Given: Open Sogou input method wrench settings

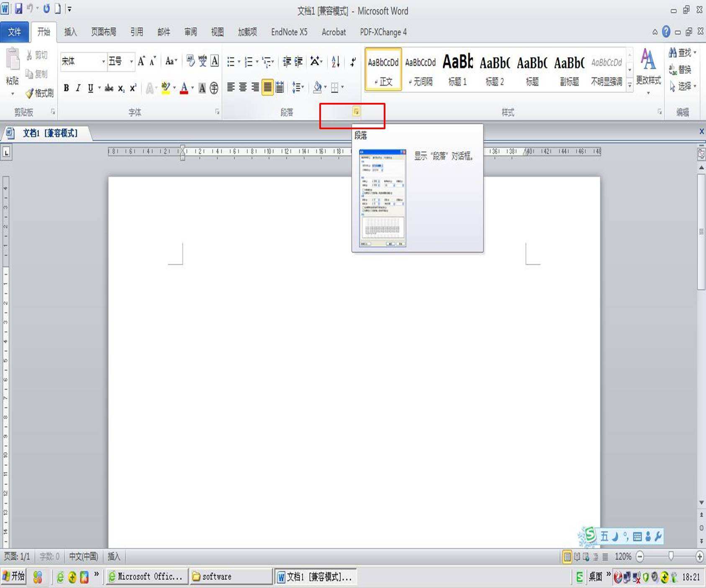Looking at the screenshot, I should click(657, 536).
